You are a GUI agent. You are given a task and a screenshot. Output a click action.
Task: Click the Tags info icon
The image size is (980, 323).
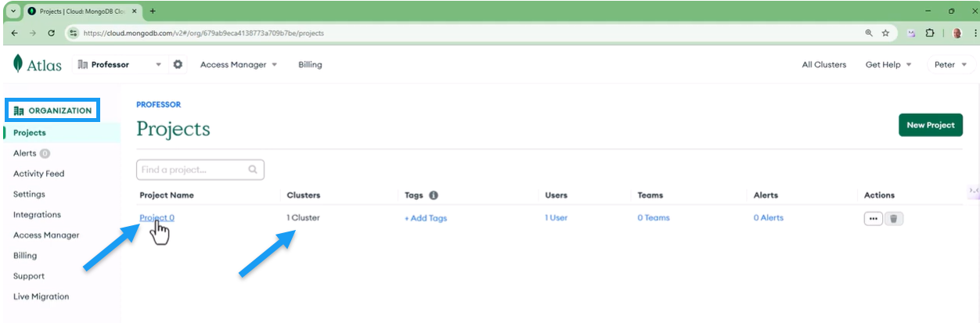coord(433,195)
